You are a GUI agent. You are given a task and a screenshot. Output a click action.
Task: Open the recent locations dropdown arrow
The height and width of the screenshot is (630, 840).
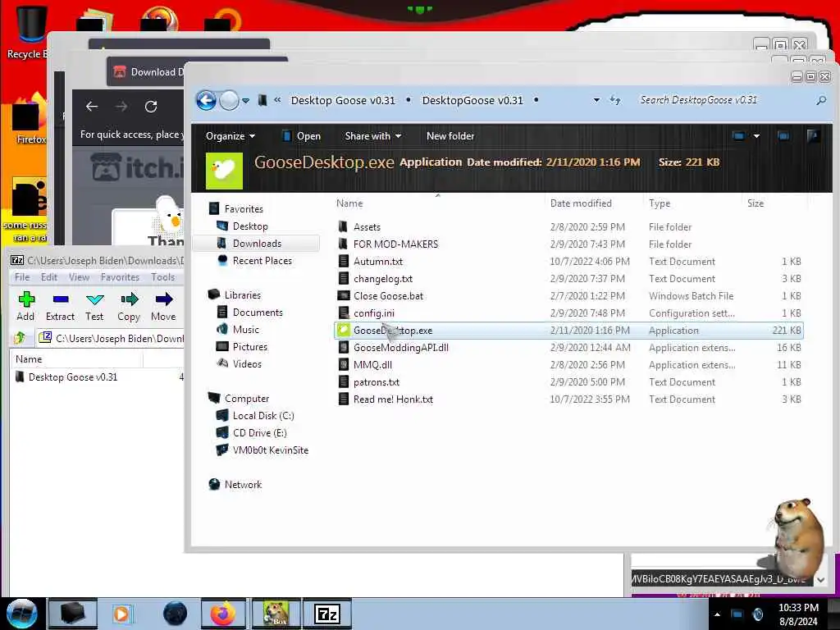(x=245, y=101)
